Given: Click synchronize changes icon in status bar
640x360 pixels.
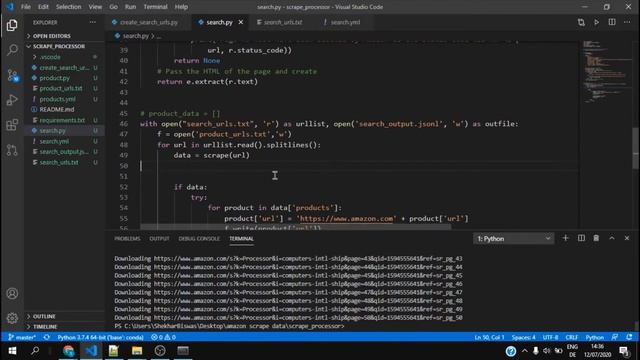Looking at the screenshot, I should (x=47, y=337).
